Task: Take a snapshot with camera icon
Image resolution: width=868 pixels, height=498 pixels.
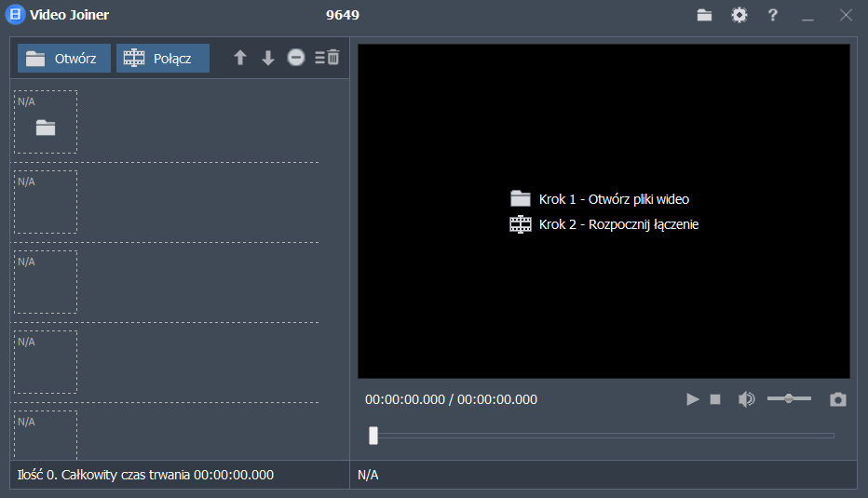Action: (838, 399)
